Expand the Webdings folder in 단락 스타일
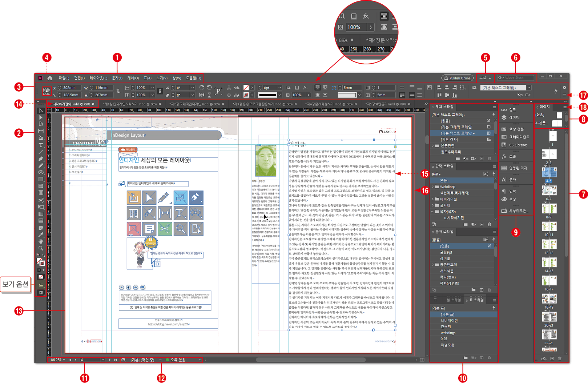 point(433,187)
